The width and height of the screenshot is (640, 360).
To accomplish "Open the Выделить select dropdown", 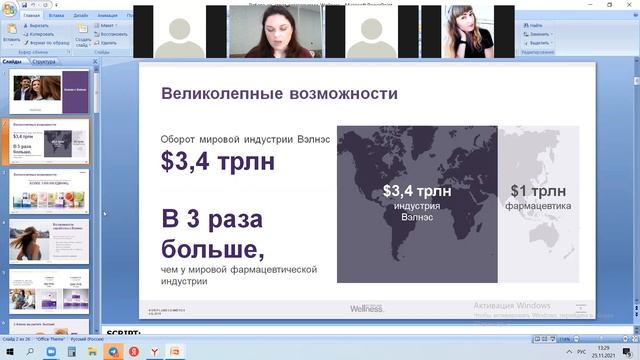I will pyautogui.click(x=538, y=43).
